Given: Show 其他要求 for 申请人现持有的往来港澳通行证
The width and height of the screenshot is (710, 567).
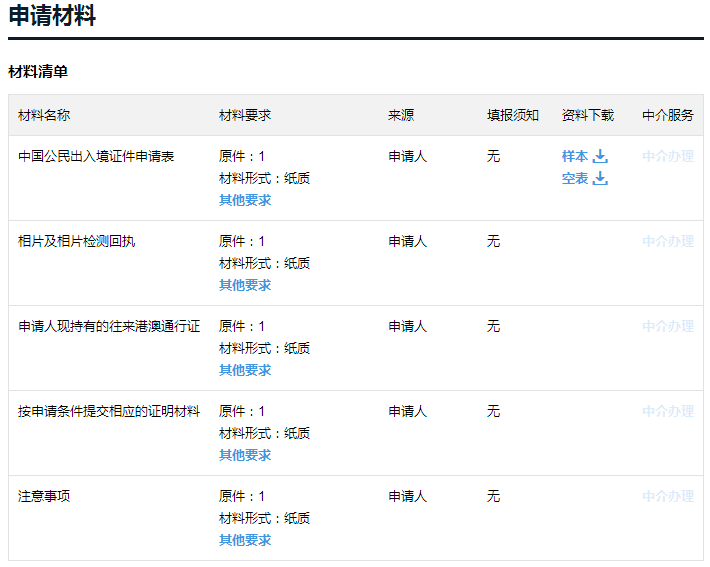Looking at the screenshot, I should click(x=245, y=370).
